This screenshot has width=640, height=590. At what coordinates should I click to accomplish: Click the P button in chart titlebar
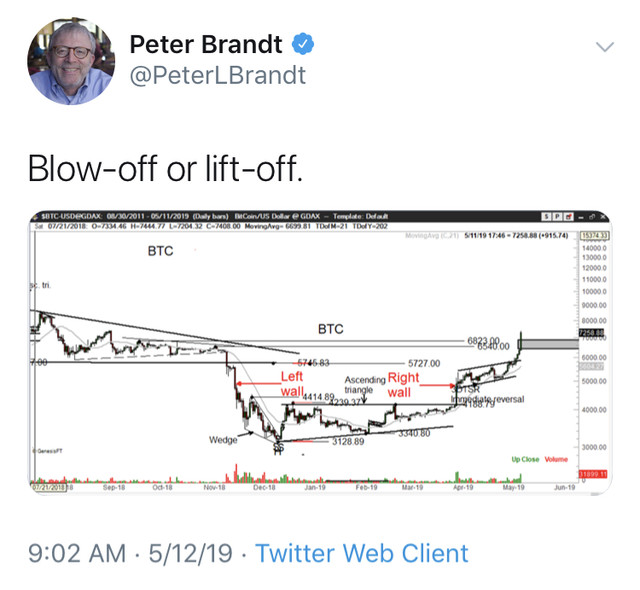tap(557, 217)
